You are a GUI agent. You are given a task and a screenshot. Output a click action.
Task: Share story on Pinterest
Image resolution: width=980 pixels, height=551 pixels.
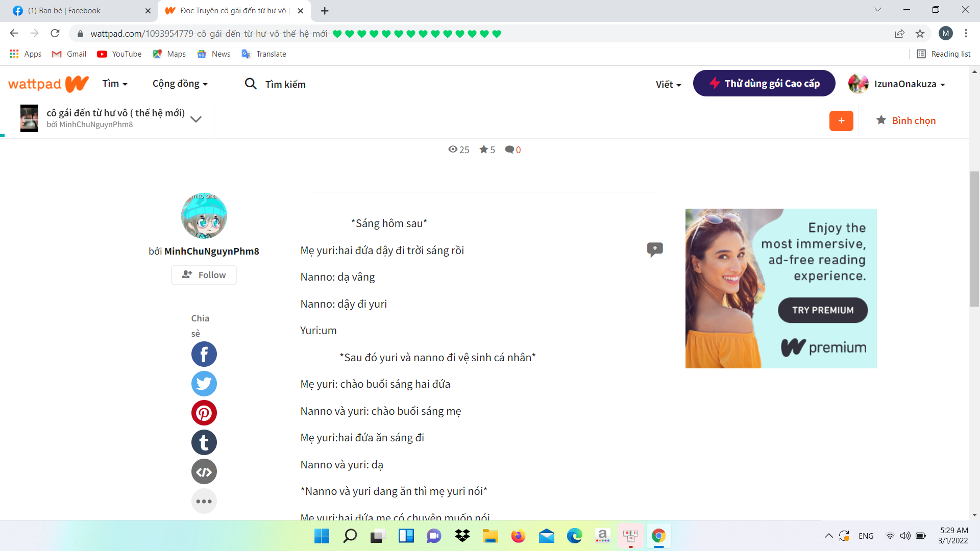coord(204,413)
